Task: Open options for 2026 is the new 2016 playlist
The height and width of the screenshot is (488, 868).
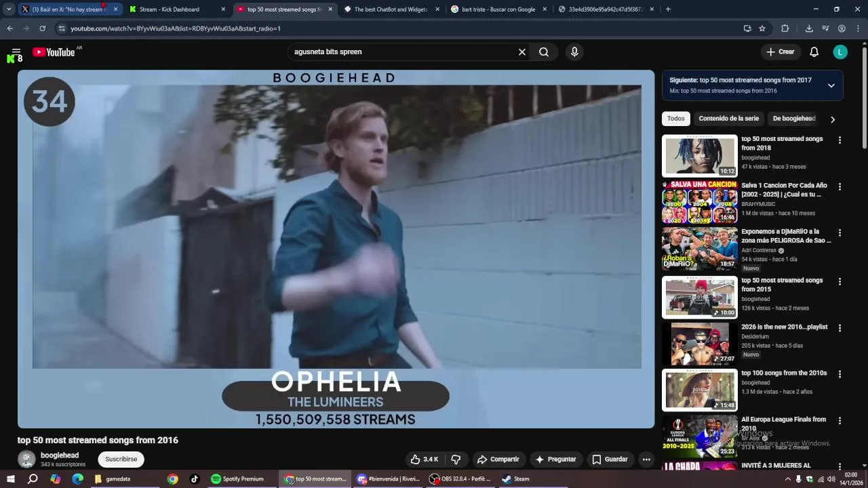Action: pos(840,327)
